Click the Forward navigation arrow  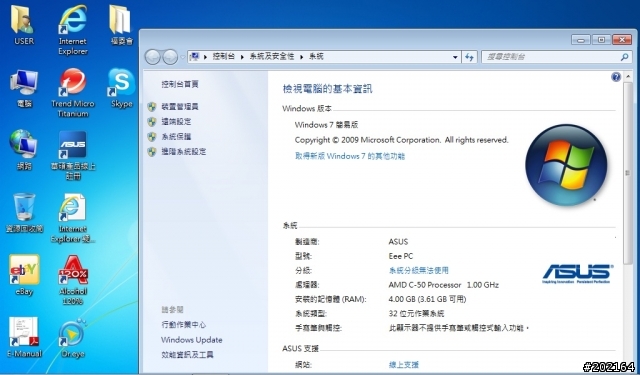click(170, 57)
